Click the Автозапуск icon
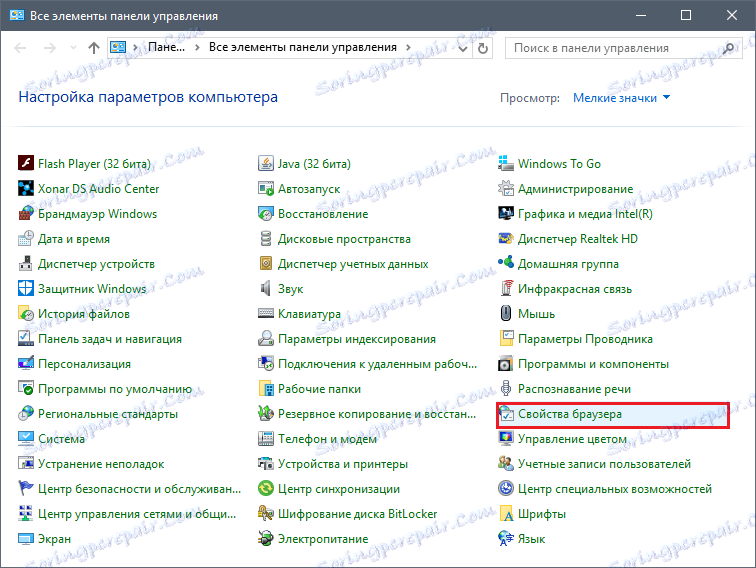 266,189
